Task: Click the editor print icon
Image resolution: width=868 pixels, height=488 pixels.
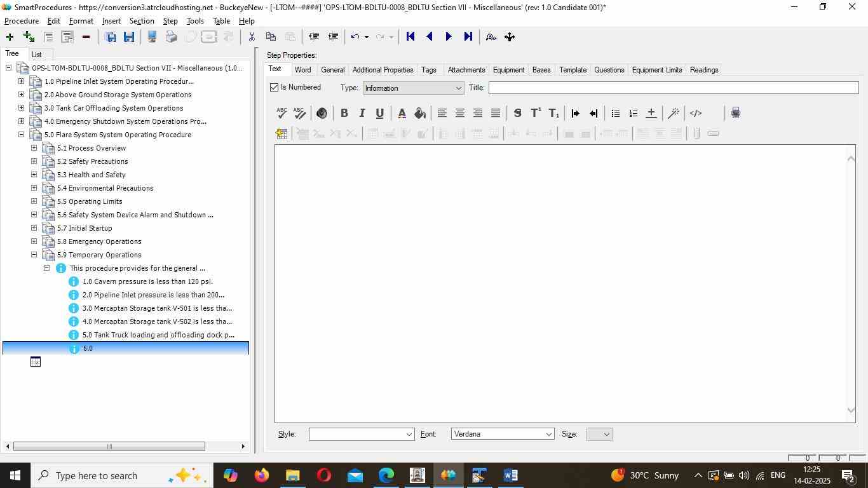Action: tap(735, 113)
